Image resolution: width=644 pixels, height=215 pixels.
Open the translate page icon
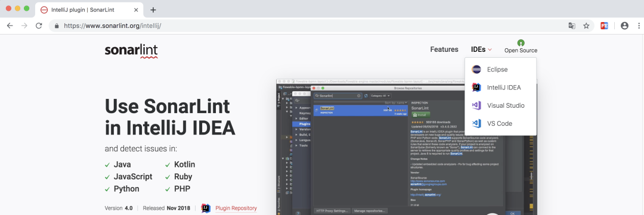[x=572, y=26]
